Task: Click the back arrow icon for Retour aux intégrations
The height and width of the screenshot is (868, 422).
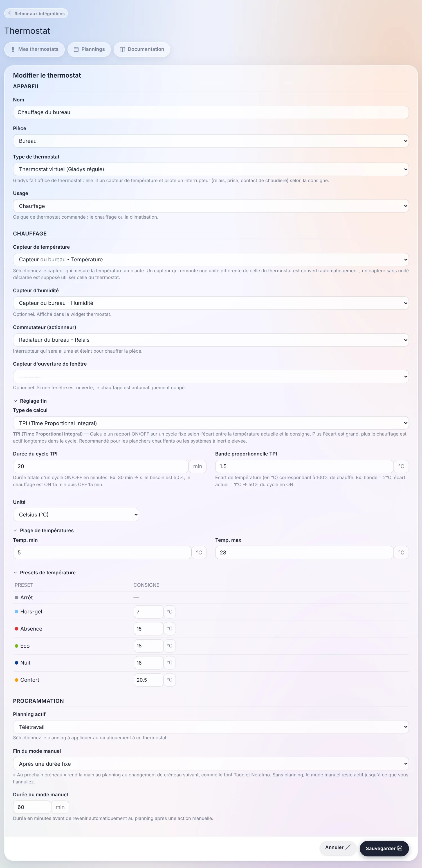Action: [x=10, y=13]
